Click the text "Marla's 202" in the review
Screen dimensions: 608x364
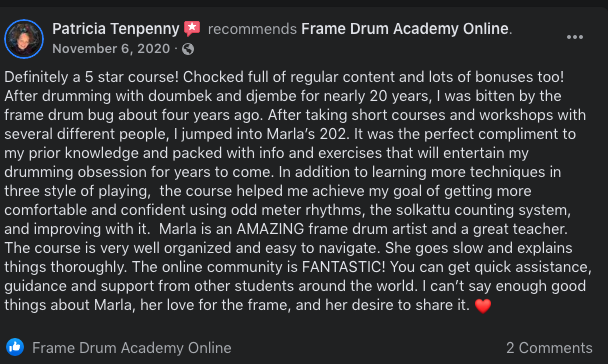[306, 134]
